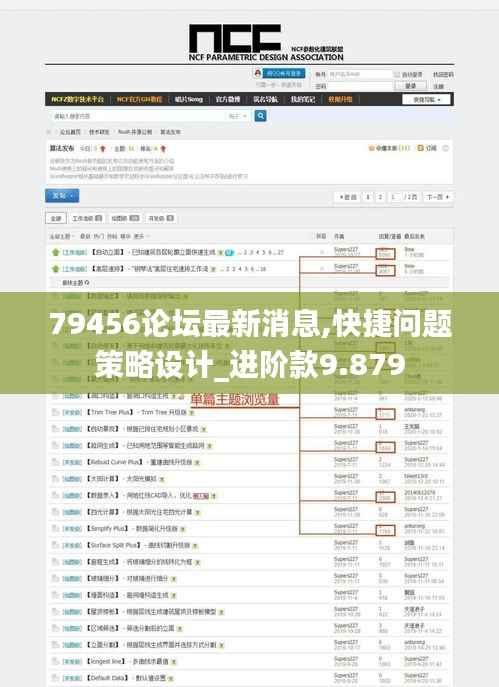Click the home icon in the breadcrumb
The image size is (499, 687).
49,132
